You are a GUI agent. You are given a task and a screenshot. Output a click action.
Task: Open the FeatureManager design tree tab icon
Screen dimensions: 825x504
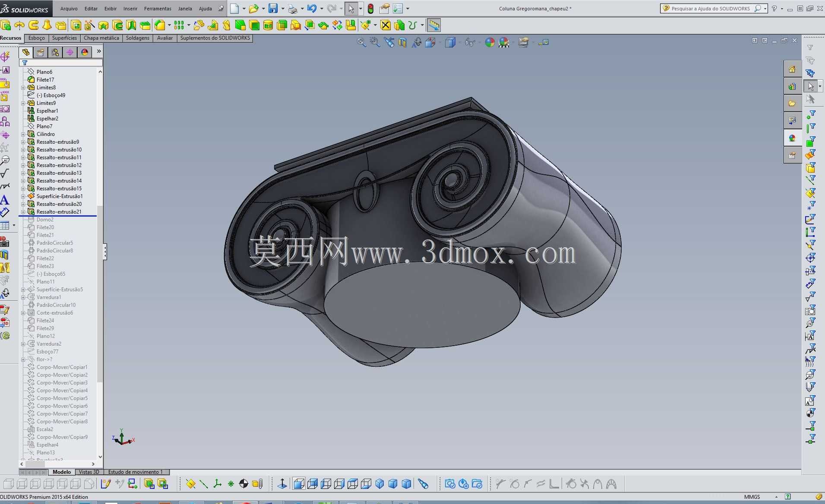(x=26, y=52)
